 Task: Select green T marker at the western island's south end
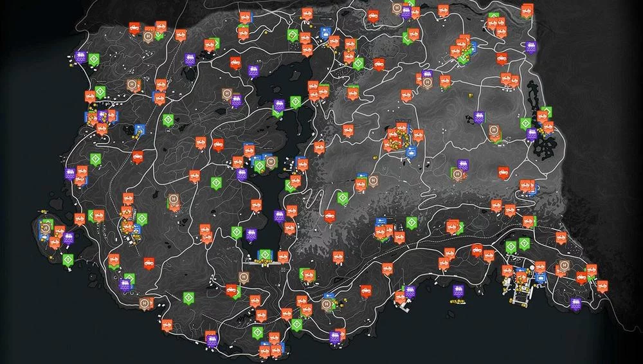pyautogui.click(x=68, y=260)
